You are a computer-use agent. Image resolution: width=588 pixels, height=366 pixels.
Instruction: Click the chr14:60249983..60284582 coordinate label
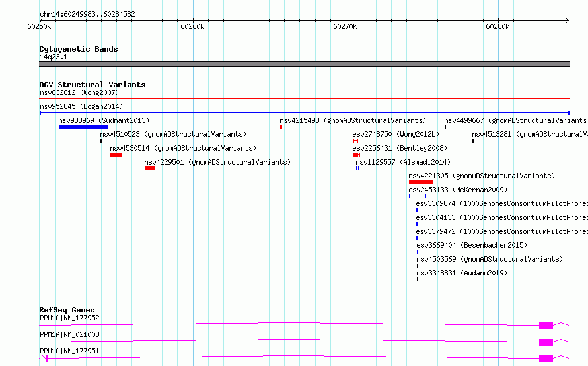(87, 15)
